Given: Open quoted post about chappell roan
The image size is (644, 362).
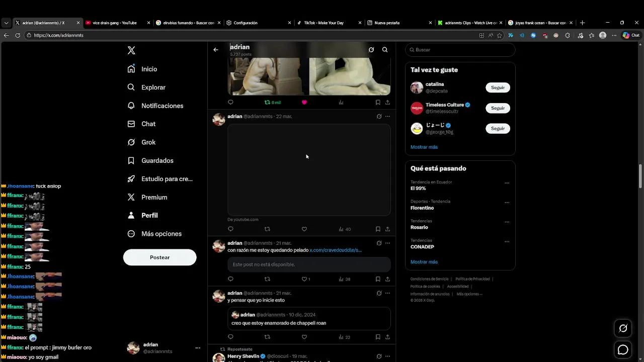Looking at the screenshot, I should coord(309,319).
